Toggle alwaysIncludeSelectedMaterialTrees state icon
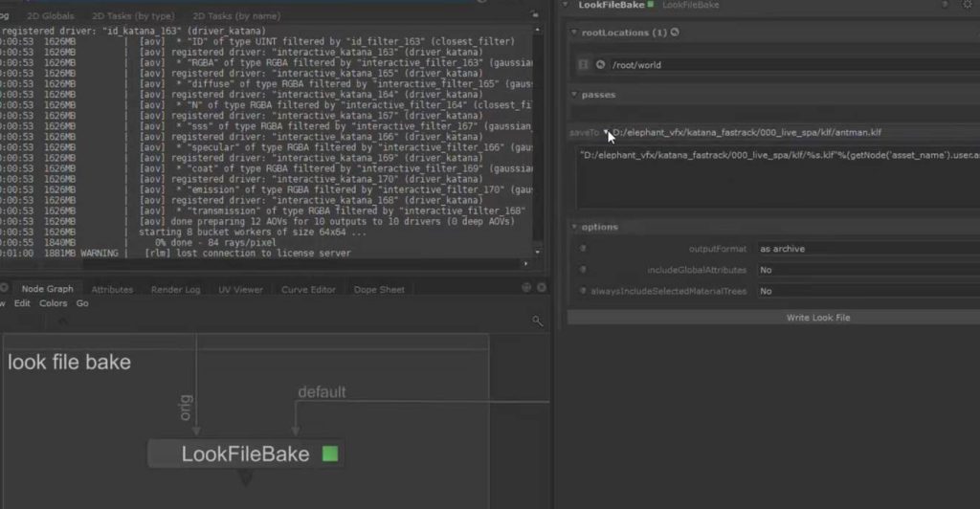Viewport: 980px width, 509px height. 581,291
